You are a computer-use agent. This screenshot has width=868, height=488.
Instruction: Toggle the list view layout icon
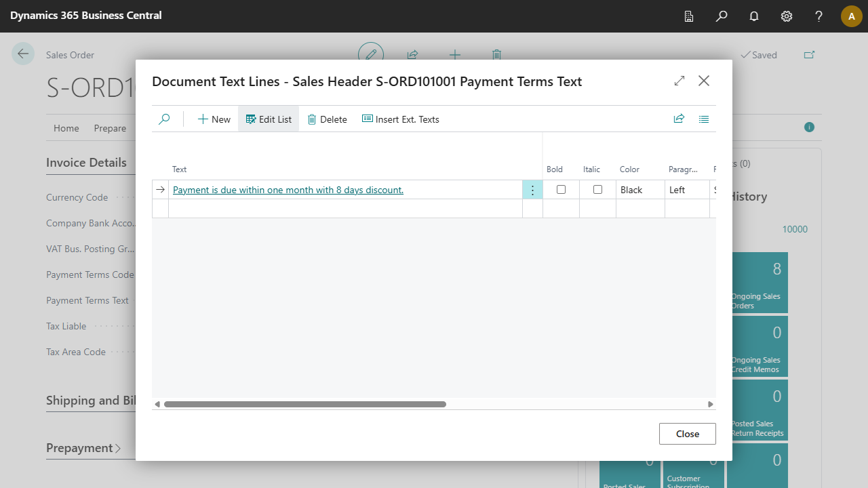click(704, 119)
